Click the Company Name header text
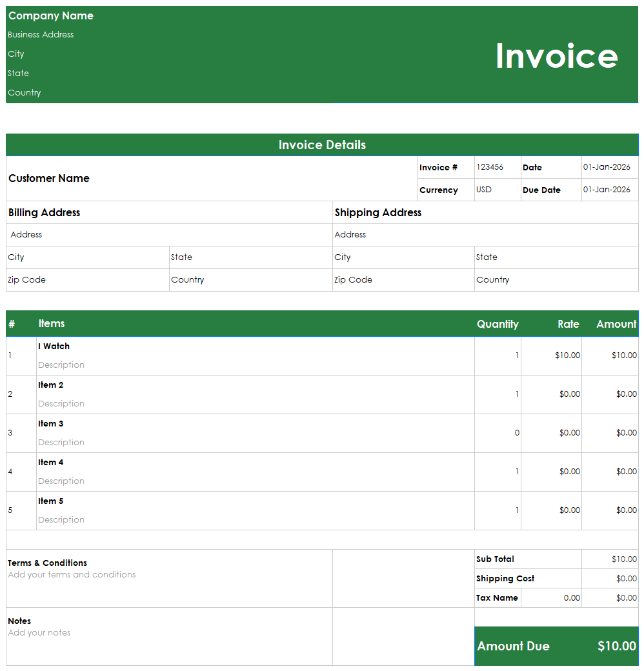Viewport: 644px width, 671px height. point(50,15)
